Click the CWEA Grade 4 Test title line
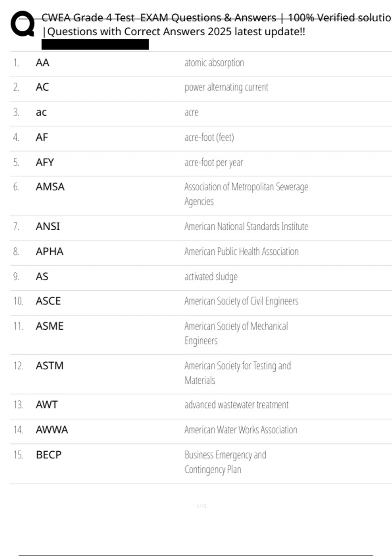This screenshot has width=392, height=556. pos(216,18)
